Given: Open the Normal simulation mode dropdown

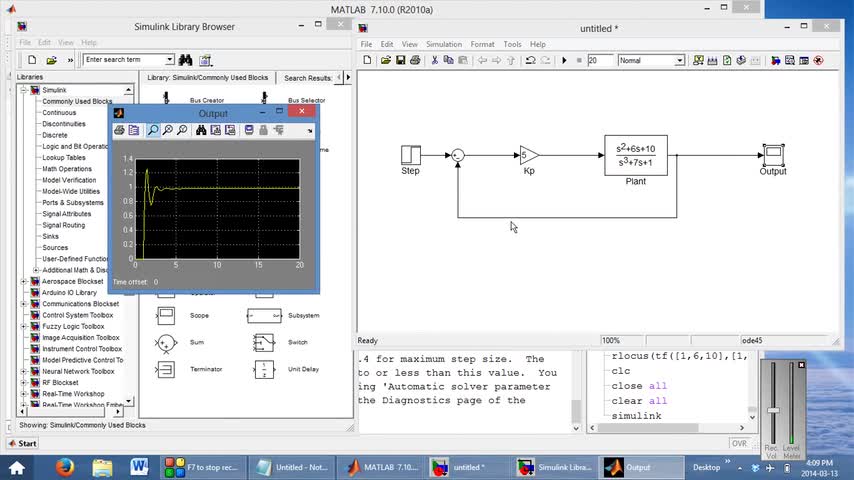Looking at the screenshot, I should (x=679, y=60).
